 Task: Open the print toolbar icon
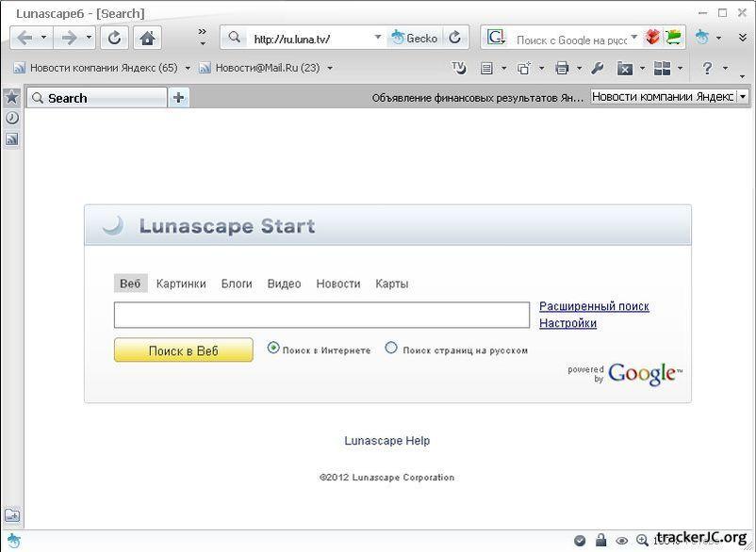point(562,68)
